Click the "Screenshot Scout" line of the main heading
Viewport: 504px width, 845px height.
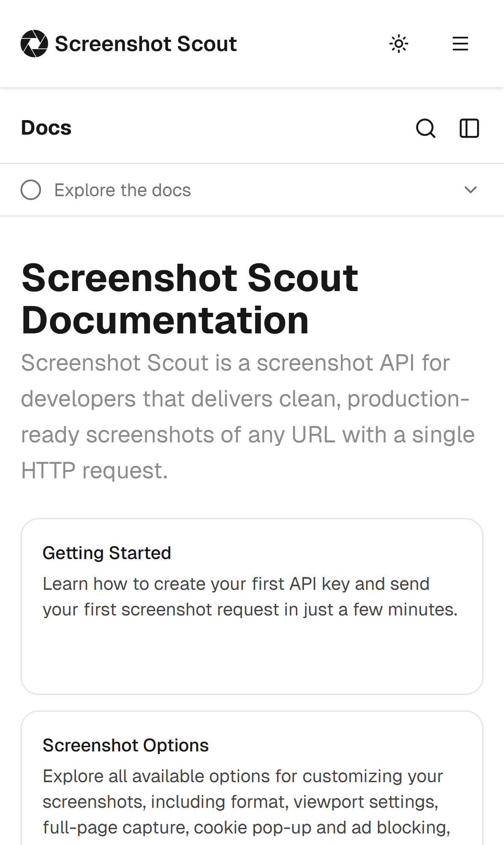coord(190,278)
